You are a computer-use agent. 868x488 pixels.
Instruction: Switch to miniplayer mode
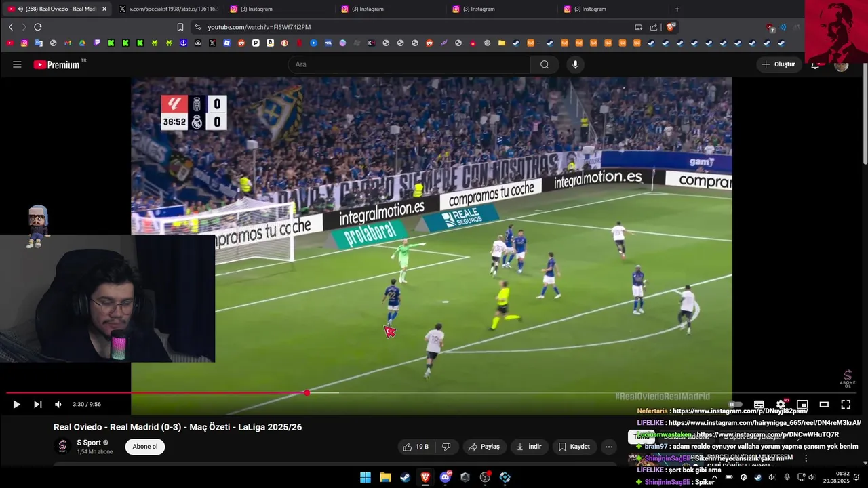tap(802, 405)
